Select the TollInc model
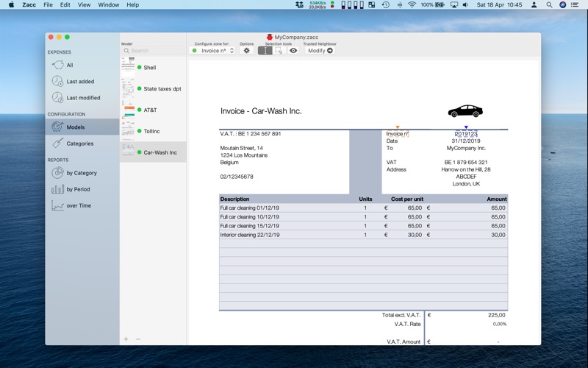Image resolution: width=588 pixels, height=368 pixels. [151, 131]
